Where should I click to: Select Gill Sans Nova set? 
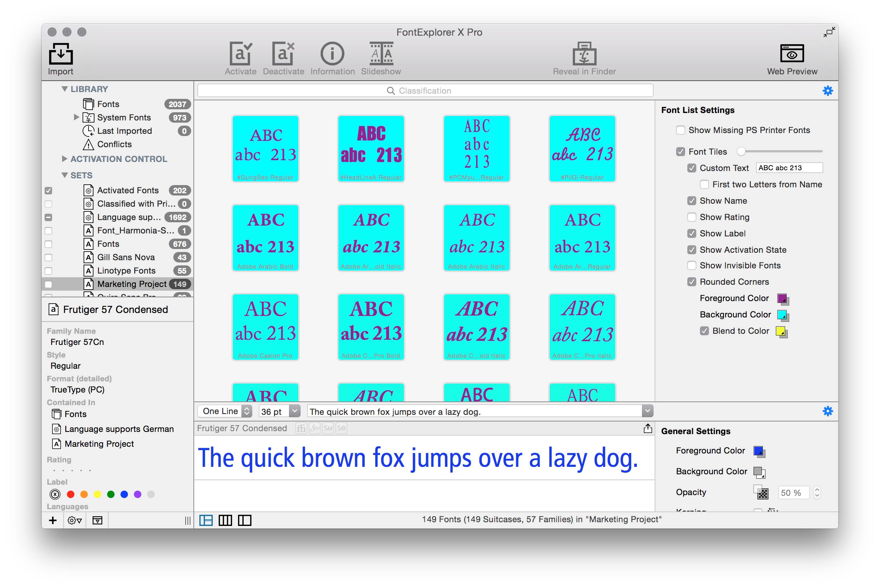click(x=126, y=257)
